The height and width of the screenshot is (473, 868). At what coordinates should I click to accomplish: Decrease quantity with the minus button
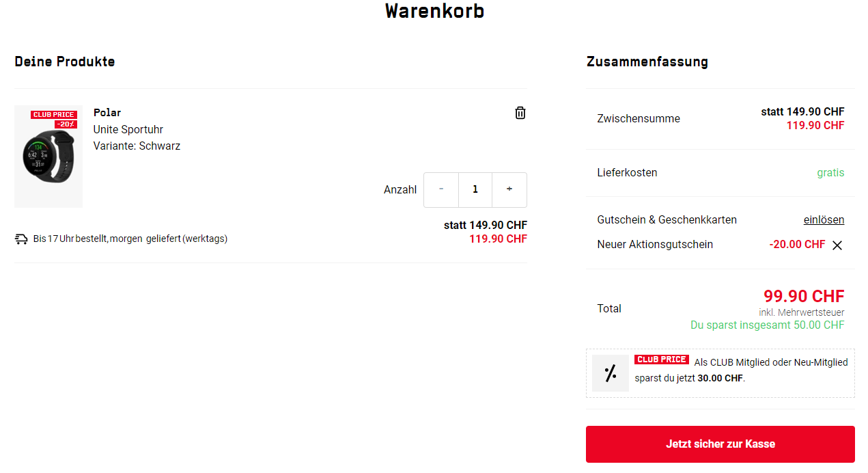441,189
